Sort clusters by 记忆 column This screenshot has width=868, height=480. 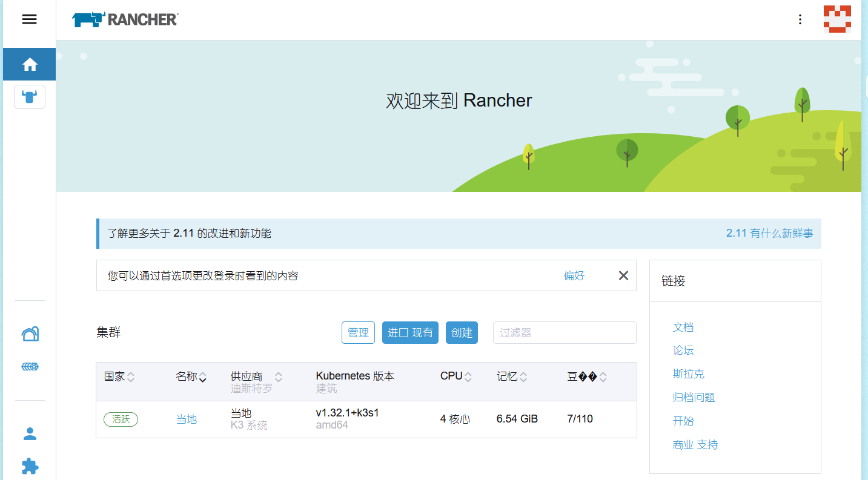pos(512,376)
